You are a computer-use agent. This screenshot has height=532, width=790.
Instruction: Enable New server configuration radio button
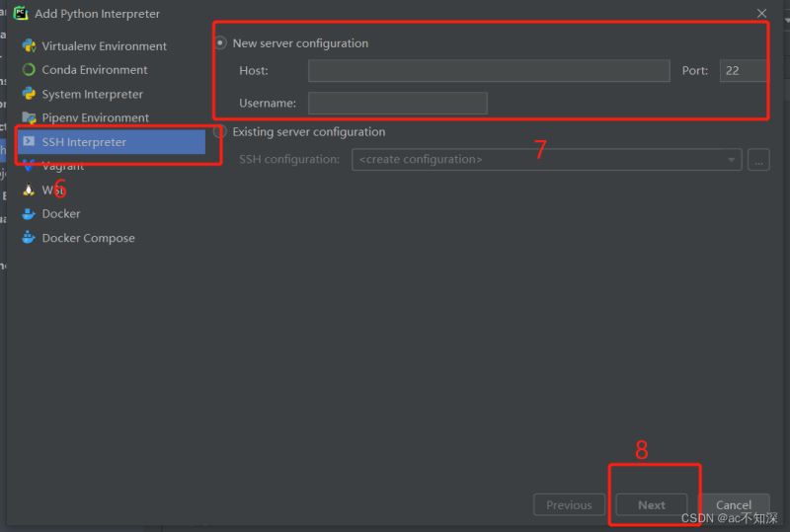220,42
